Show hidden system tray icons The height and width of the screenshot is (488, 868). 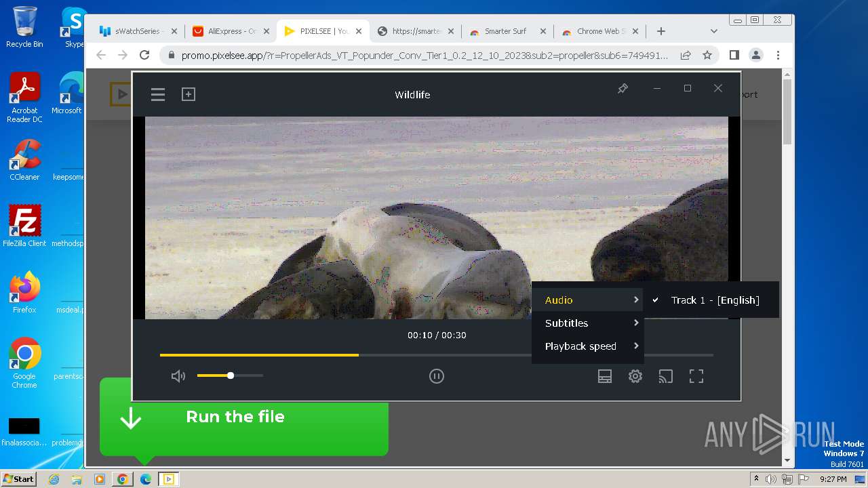(x=756, y=479)
